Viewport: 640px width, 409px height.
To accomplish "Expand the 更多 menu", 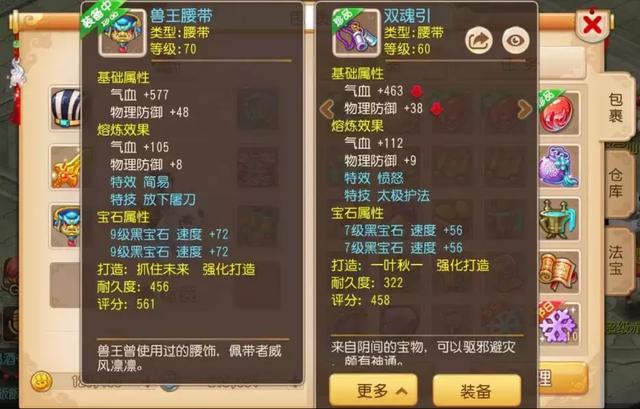I will click(x=373, y=390).
